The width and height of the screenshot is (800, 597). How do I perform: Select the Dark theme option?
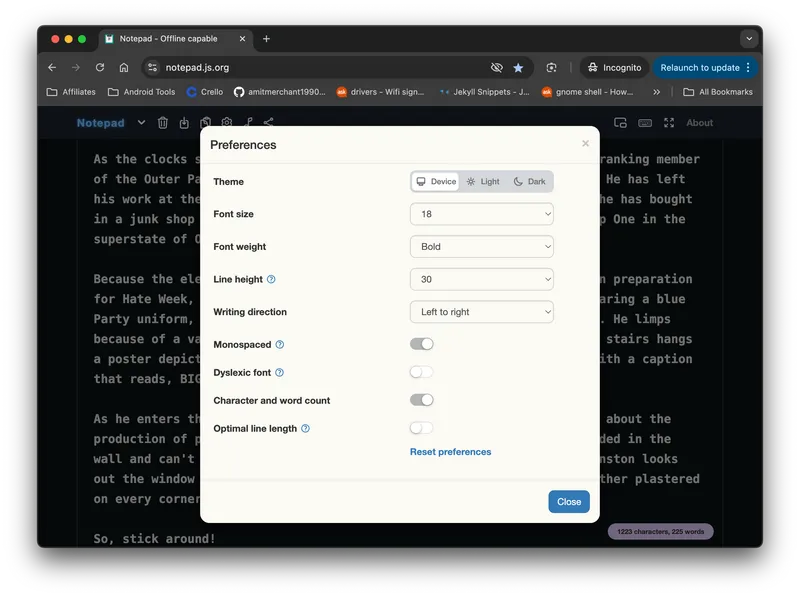click(x=530, y=182)
